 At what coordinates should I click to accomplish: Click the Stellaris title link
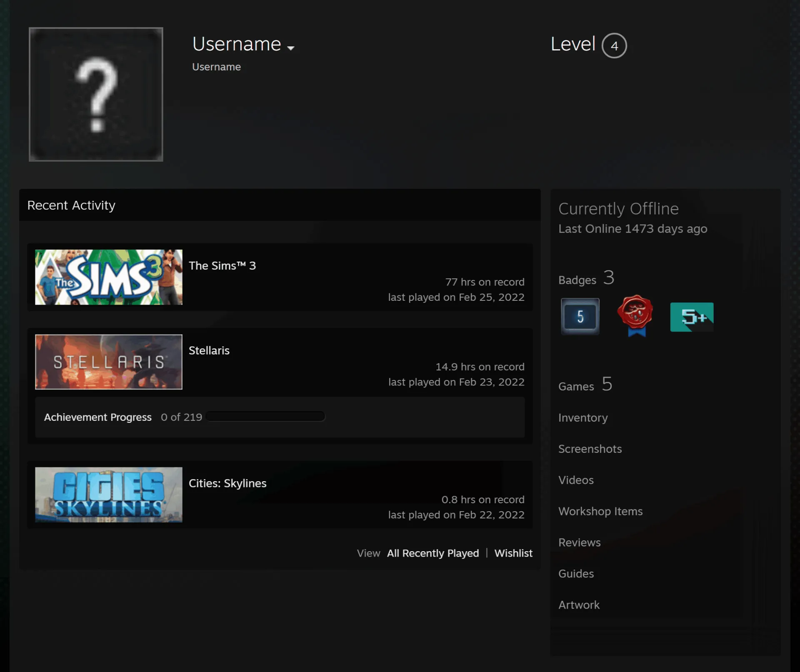[x=209, y=350]
